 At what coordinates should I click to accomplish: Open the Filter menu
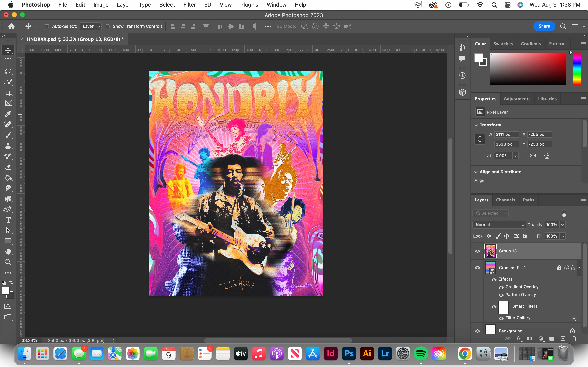(189, 5)
